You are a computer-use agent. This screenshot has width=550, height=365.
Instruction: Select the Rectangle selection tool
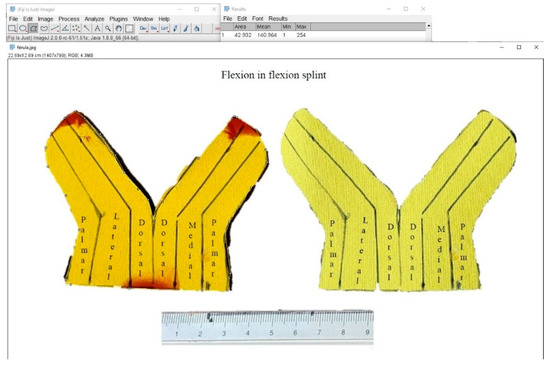coord(12,28)
